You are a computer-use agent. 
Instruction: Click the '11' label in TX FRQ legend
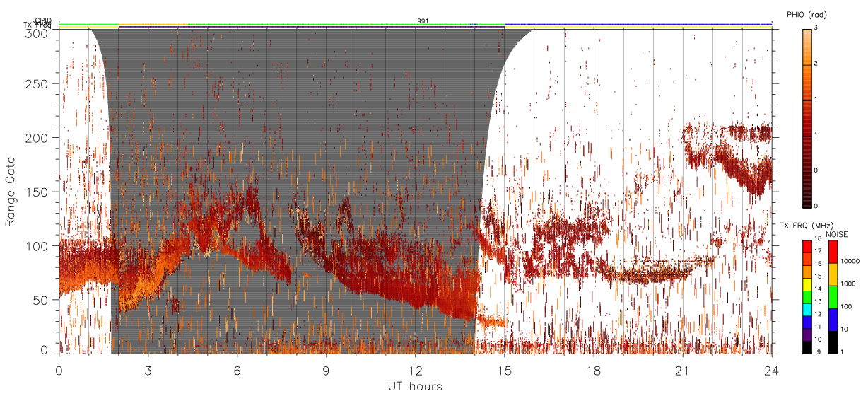coord(819,327)
